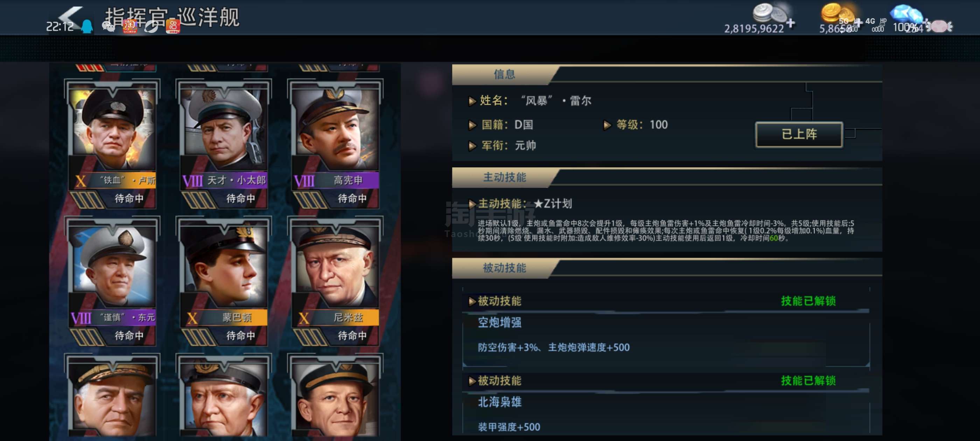Screen dimensions: 980x441
Task: Open the candy currency icon
Action: (x=939, y=26)
